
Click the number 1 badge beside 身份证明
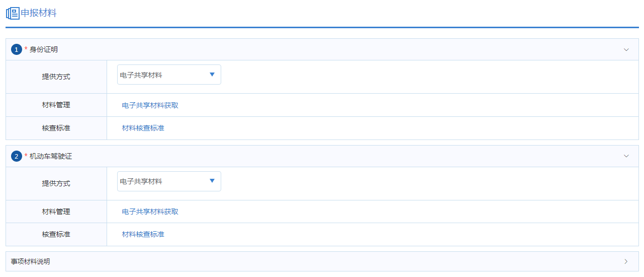(17, 49)
